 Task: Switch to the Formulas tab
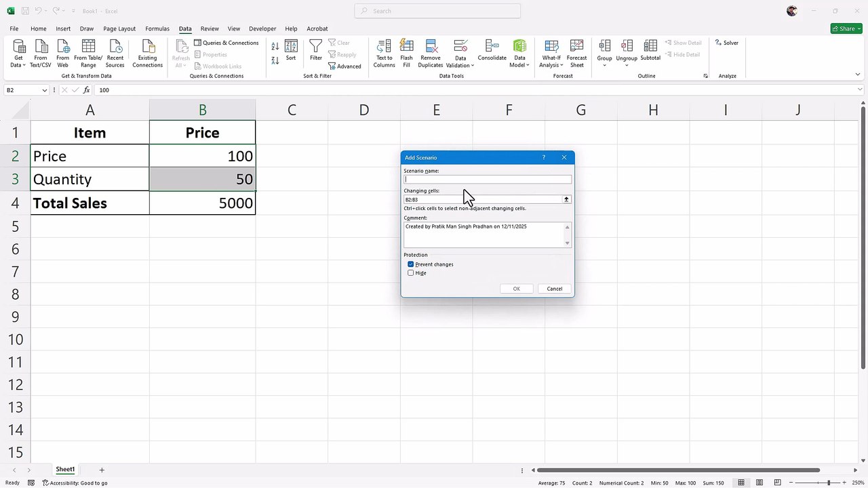pyautogui.click(x=157, y=28)
